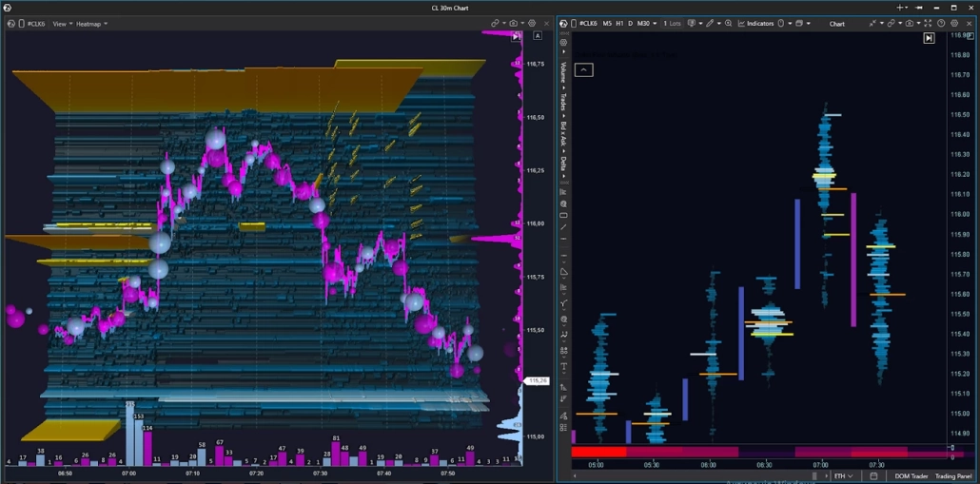Open heatmap chart settings gear icon
This screenshot has width=980, height=484.
coord(532,24)
